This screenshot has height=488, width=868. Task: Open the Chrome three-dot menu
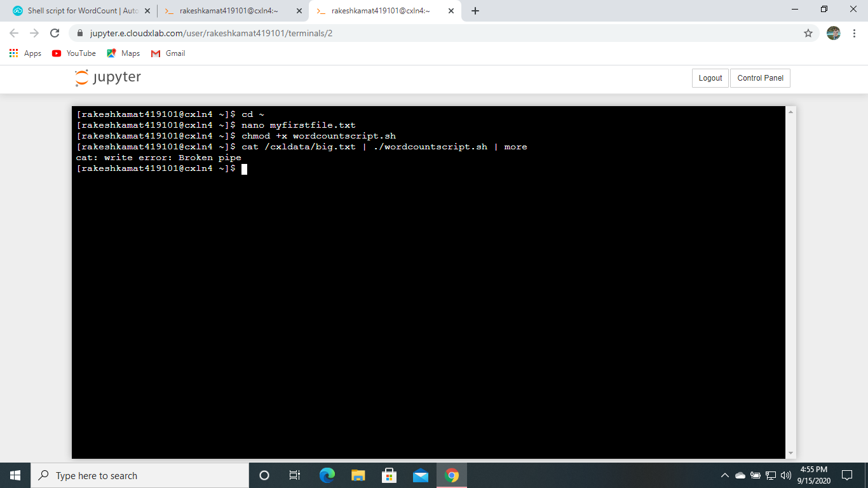(855, 33)
